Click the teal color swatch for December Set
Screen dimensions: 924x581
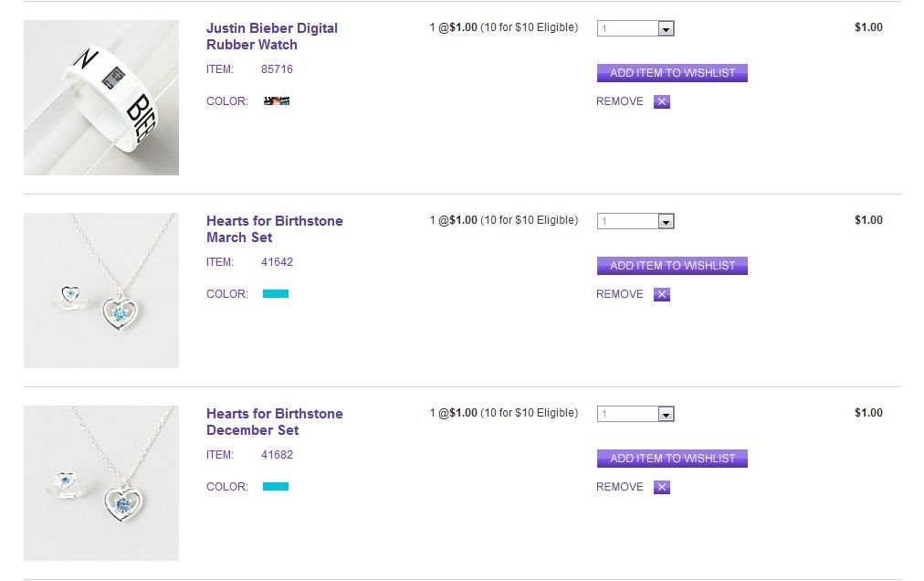(276, 487)
